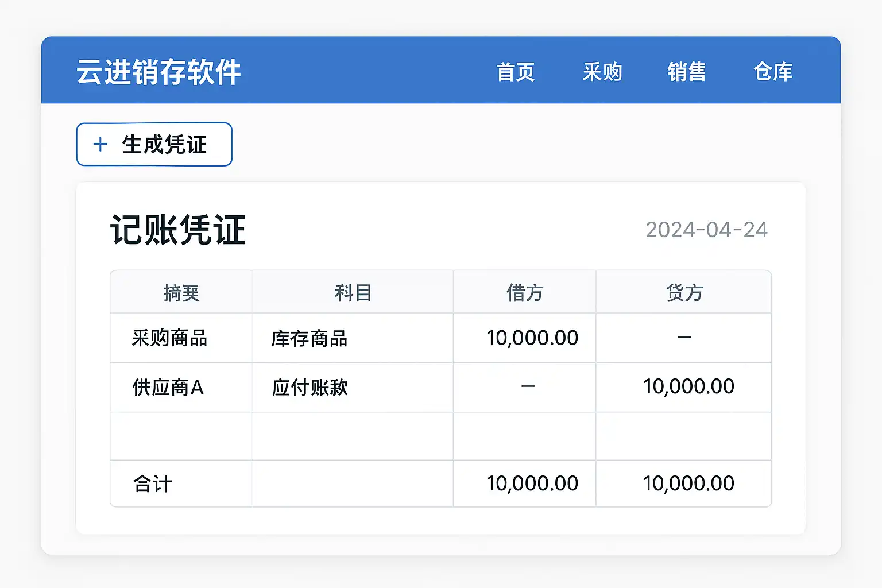
Task: Switch to the 销售 navigation item
Action: coord(687,72)
